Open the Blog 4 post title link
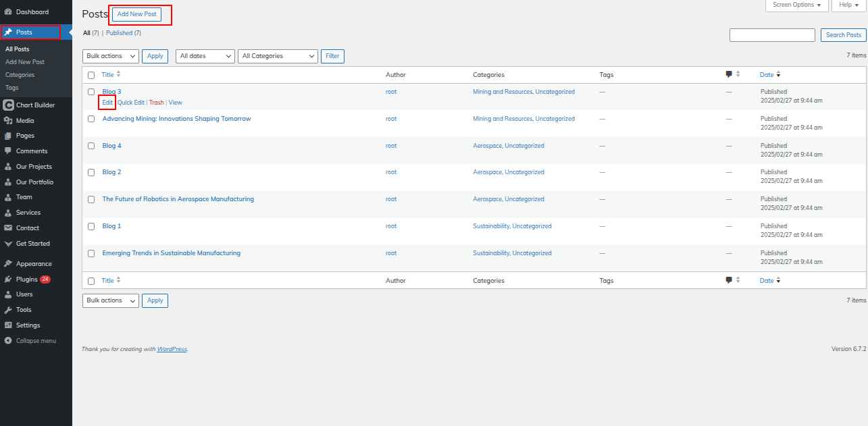Screen dimensions: 868x426 (111, 146)
